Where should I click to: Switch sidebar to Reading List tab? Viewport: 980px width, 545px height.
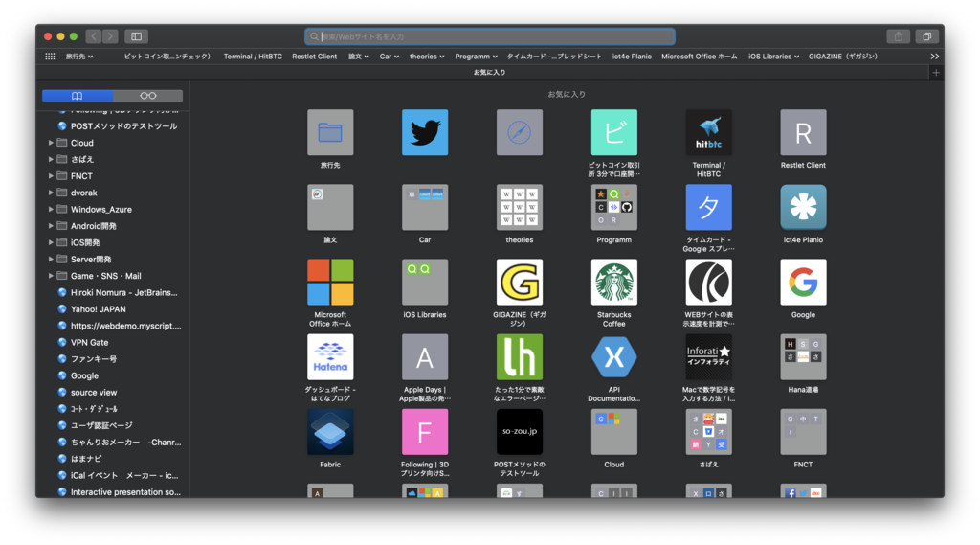(148, 96)
